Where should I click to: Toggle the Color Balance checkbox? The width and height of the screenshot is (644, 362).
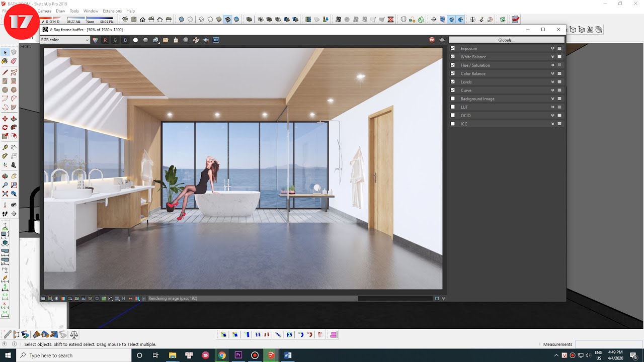pos(453,73)
